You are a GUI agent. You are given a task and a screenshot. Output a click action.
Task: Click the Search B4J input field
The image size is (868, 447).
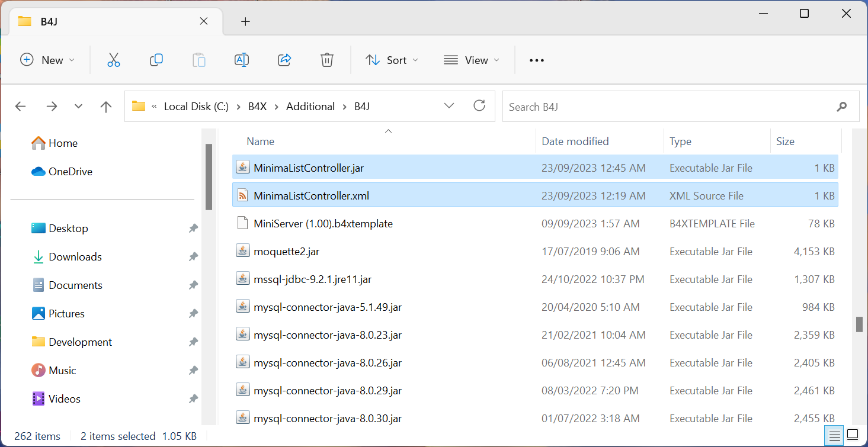681,107
